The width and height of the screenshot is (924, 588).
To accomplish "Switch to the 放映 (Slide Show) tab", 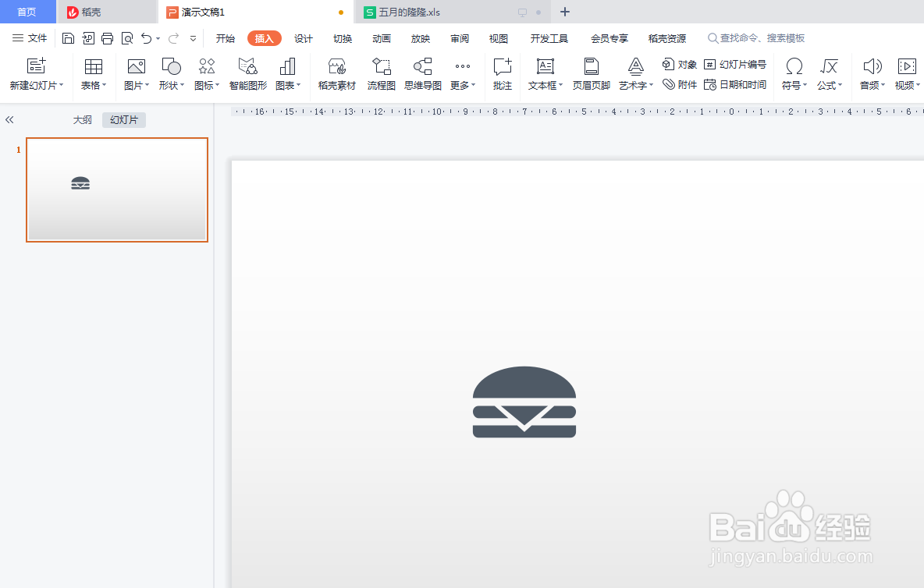I will (x=420, y=38).
